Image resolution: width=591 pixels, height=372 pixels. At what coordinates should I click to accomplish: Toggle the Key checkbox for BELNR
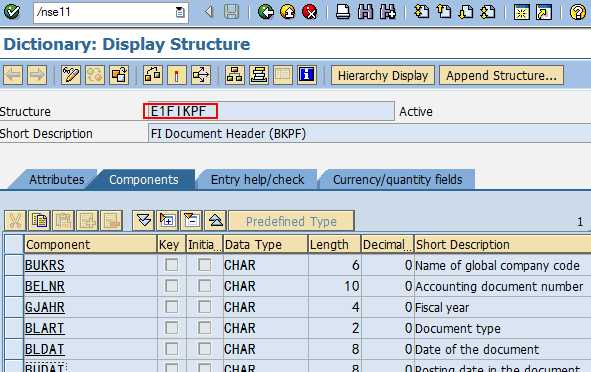pyautogui.click(x=171, y=286)
